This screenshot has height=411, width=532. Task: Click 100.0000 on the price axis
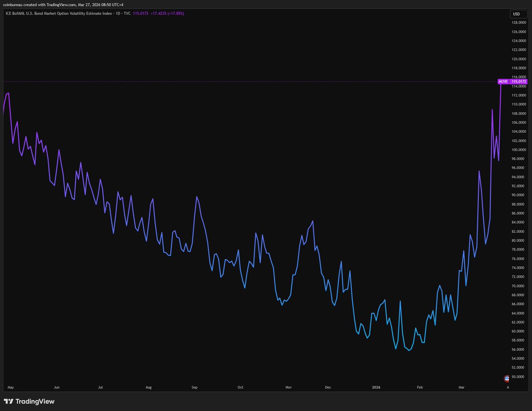tap(518, 150)
